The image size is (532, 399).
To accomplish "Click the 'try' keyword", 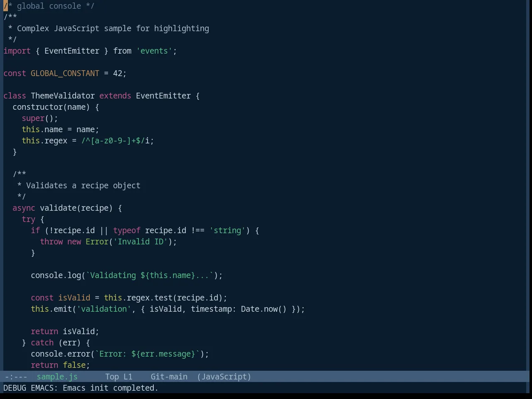I will 28,219.
